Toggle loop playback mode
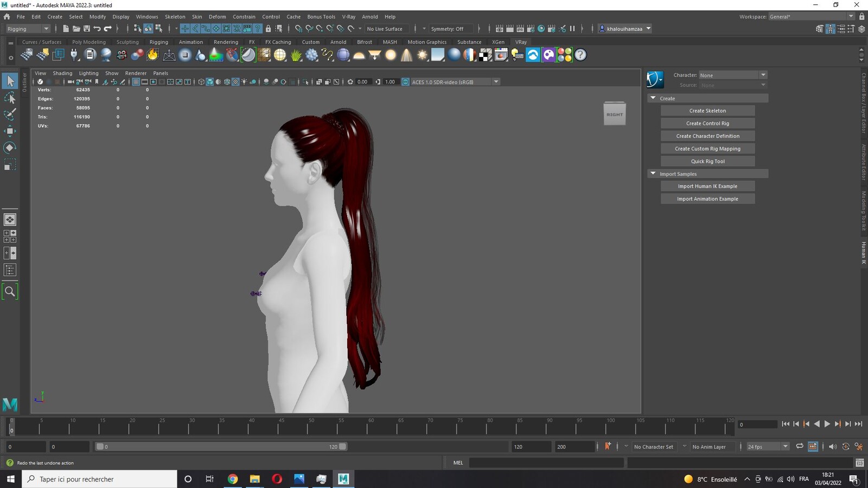 coord(800,446)
